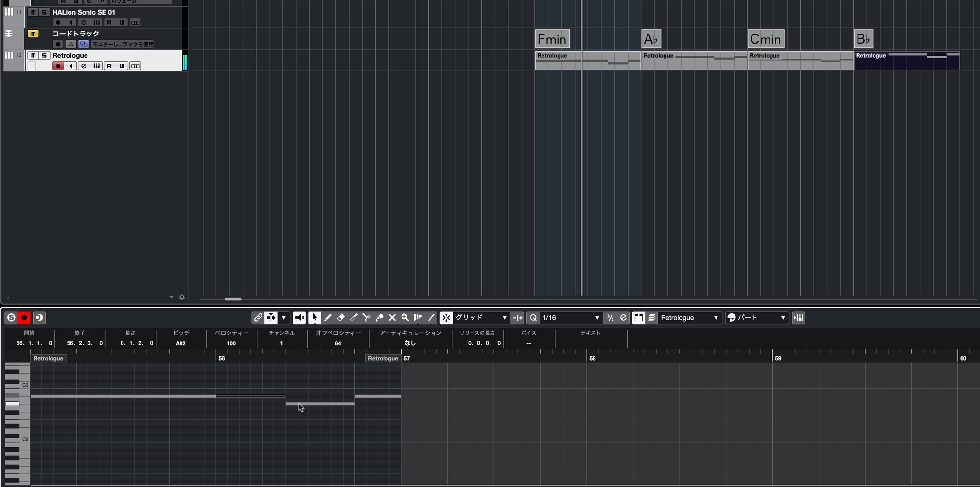Image resolution: width=980 pixels, height=487 pixels.
Task: Select the Trim tool
Action: pyautogui.click(x=353, y=318)
